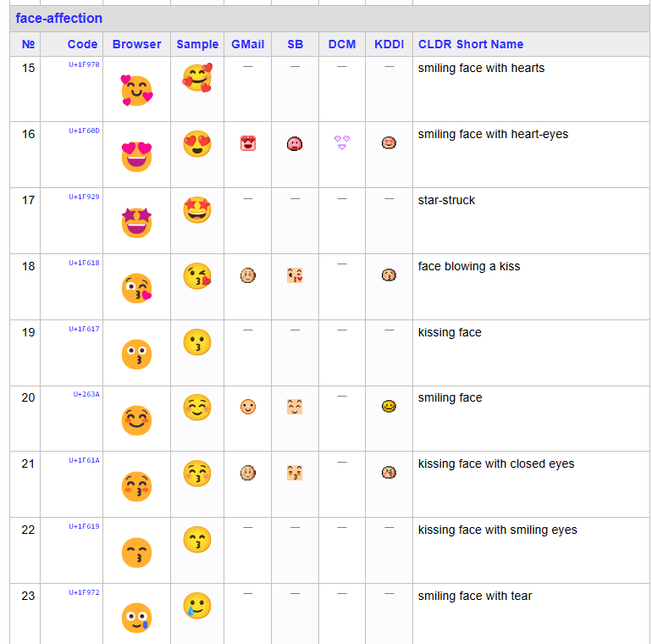Open the face-affection section heading link
This screenshot has width=652, height=644.
pos(58,19)
